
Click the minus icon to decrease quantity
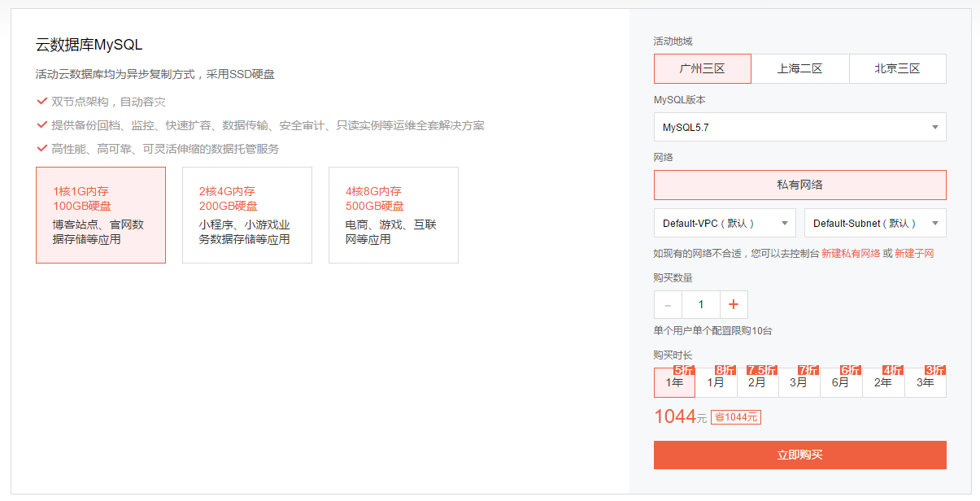point(668,304)
